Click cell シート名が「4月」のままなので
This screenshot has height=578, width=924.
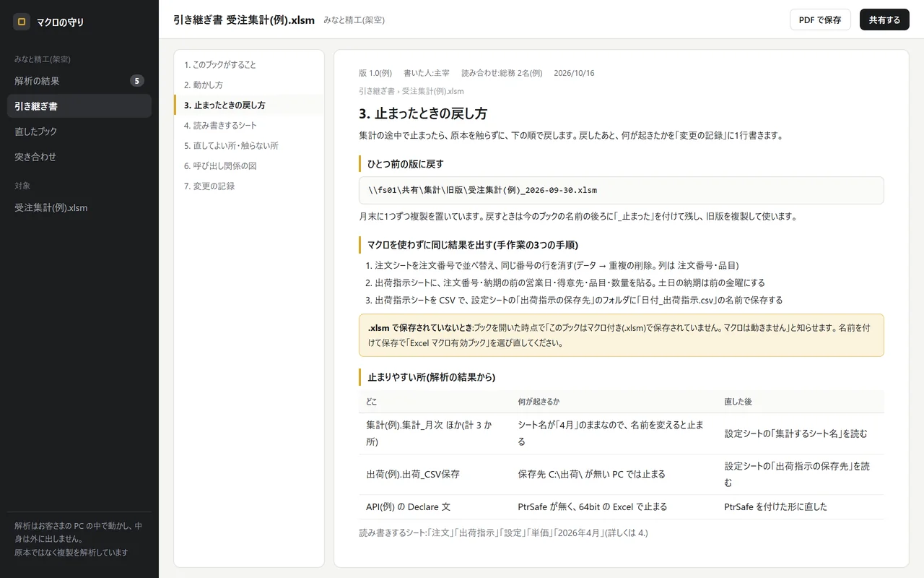click(614, 433)
